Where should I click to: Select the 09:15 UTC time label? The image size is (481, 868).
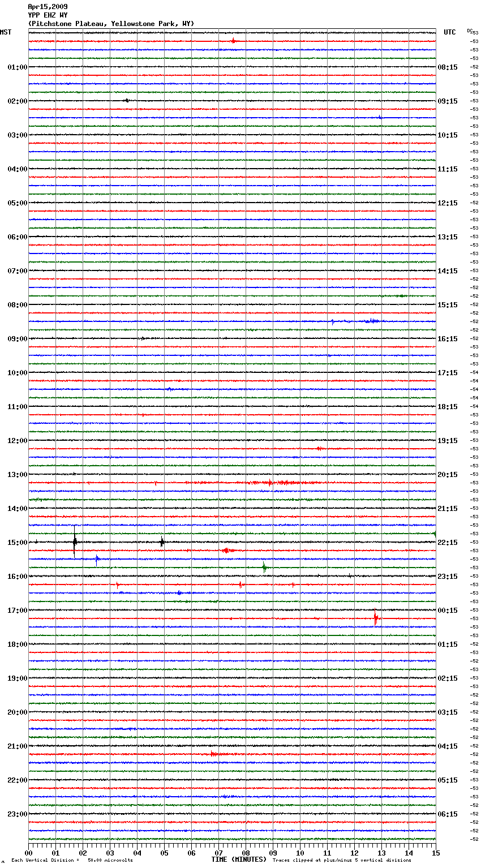pos(448,101)
